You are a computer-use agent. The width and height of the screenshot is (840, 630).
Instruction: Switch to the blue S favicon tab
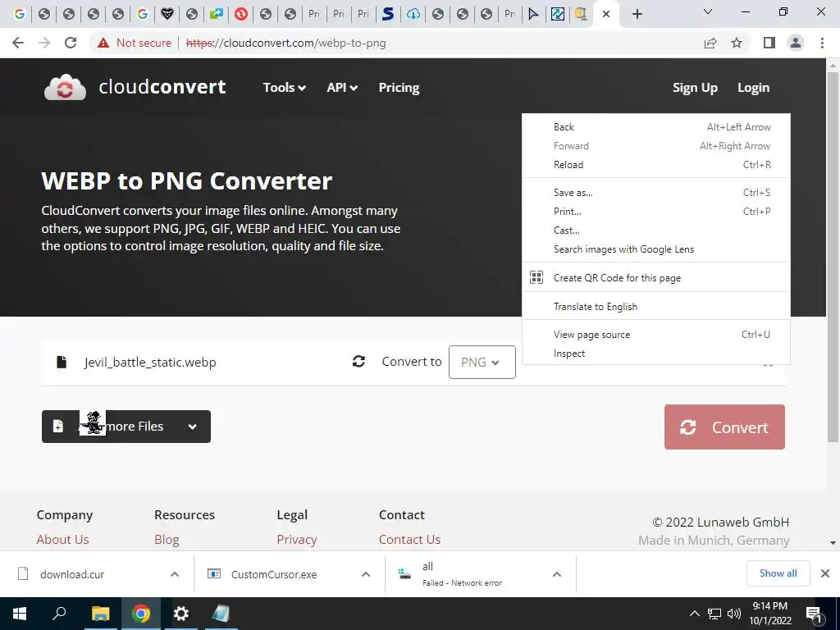pyautogui.click(x=388, y=14)
